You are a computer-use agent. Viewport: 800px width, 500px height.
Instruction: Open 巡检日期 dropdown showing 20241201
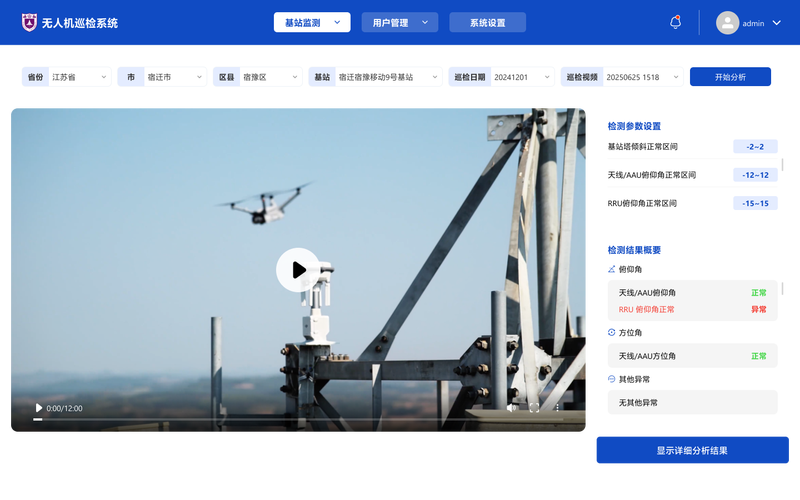(x=501, y=77)
